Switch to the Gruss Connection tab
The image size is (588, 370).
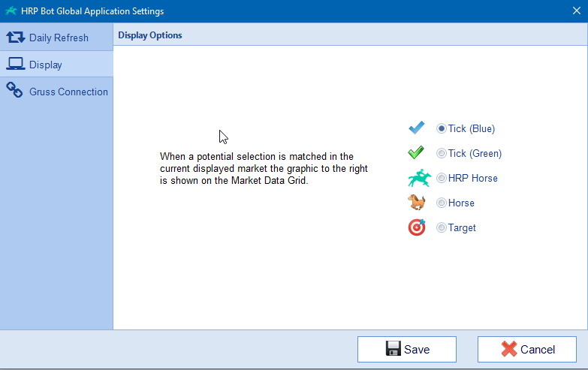[56, 91]
